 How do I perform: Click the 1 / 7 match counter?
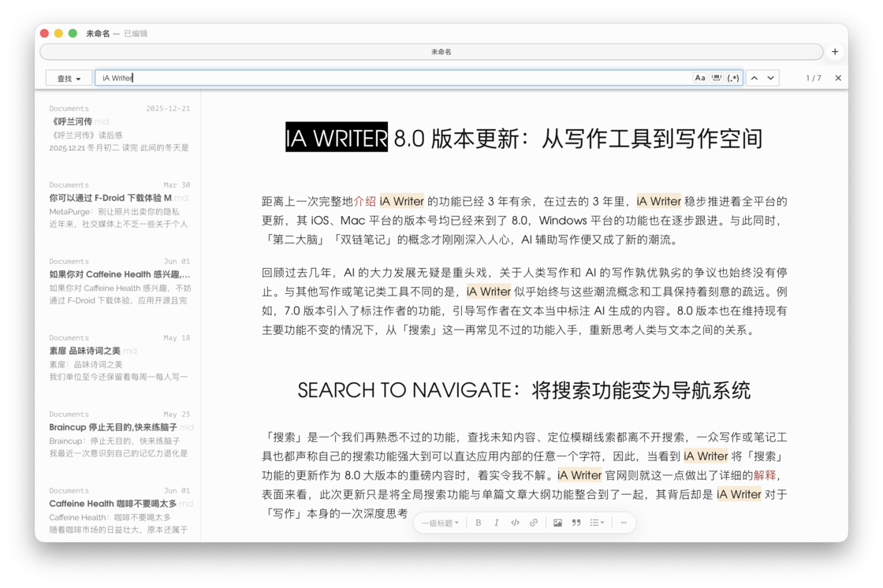(x=813, y=78)
